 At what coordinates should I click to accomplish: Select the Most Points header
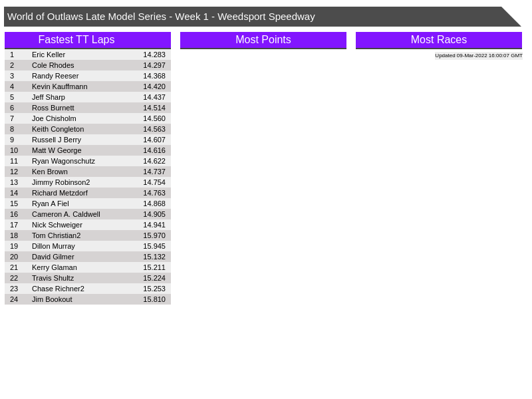(x=263, y=40)
